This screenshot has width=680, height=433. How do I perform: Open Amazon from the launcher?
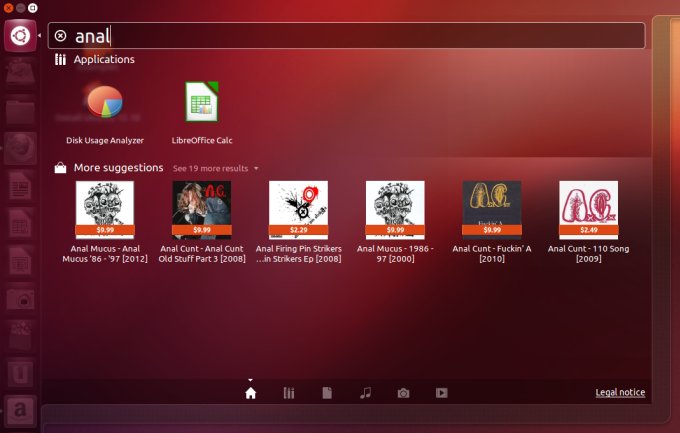click(x=20, y=410)
